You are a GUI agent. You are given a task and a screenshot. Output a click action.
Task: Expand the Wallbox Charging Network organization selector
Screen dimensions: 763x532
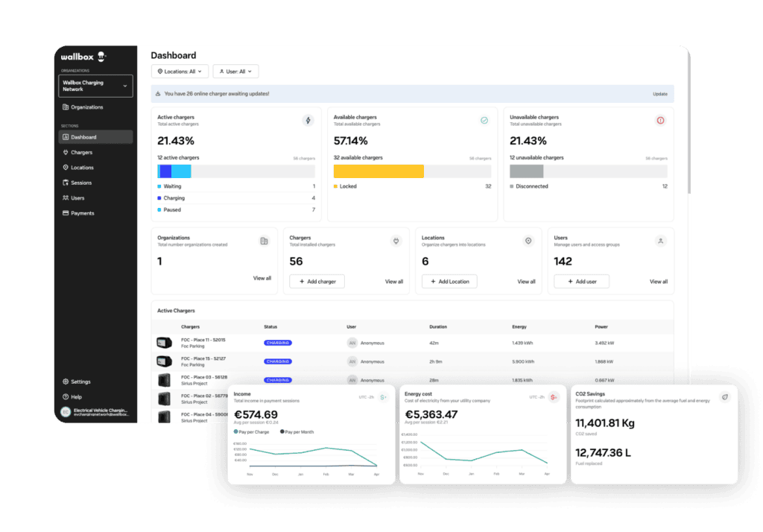[95, 86]
